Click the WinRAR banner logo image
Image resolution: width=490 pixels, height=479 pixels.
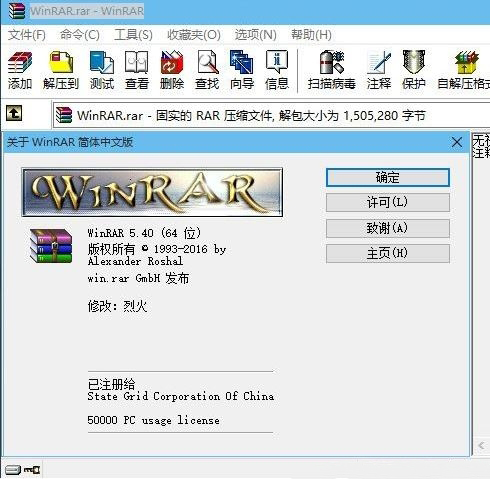[x=152, y=192]
